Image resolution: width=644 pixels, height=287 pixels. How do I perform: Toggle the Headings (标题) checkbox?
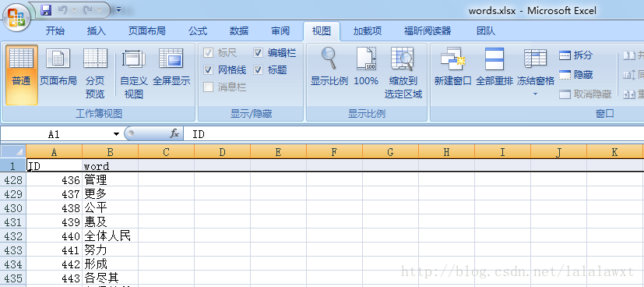pos(258,70)
